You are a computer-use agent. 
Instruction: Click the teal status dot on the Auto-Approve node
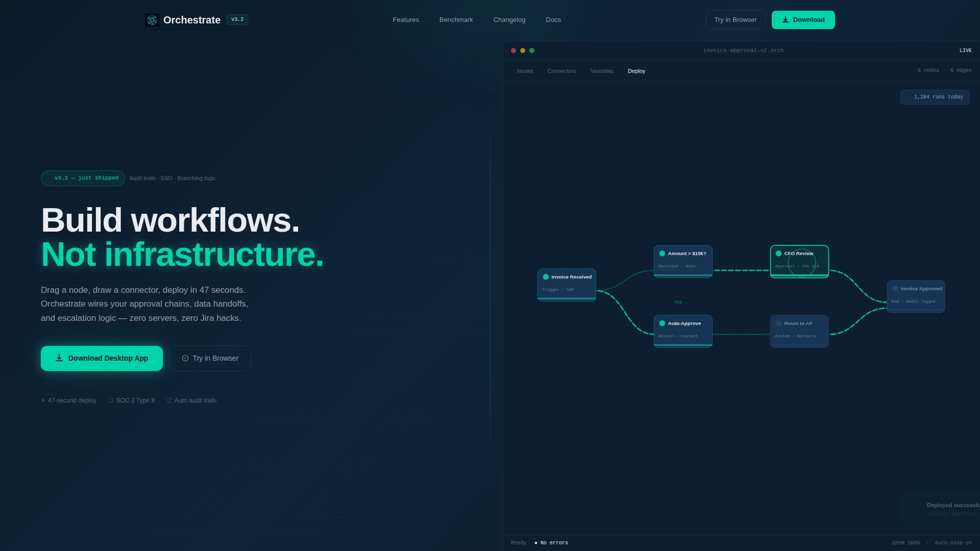pyautogui.click(x=662, y=323)
